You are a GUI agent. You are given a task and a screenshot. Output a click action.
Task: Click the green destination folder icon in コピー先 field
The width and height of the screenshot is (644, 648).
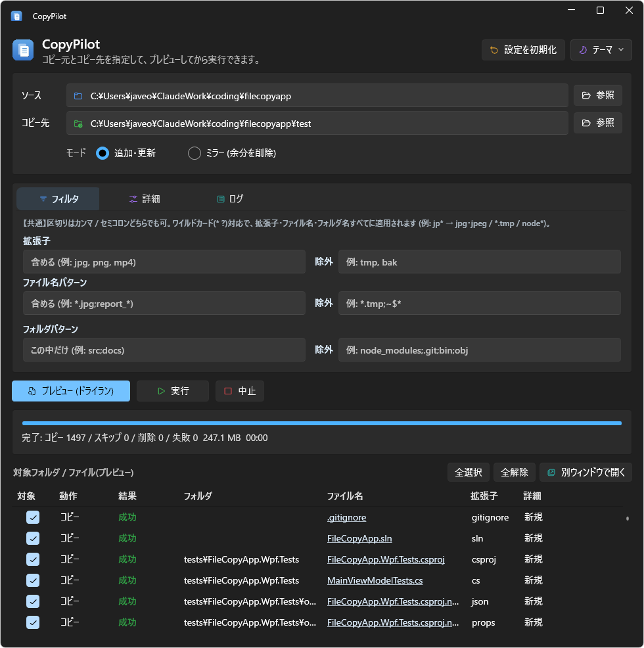tap(78, 124)
